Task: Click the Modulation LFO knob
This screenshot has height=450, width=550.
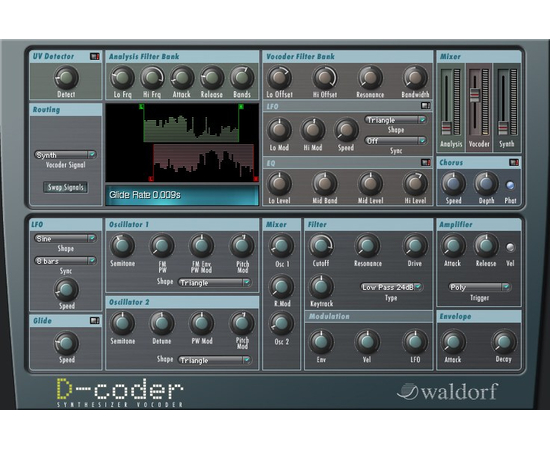Action: point(415,342)
